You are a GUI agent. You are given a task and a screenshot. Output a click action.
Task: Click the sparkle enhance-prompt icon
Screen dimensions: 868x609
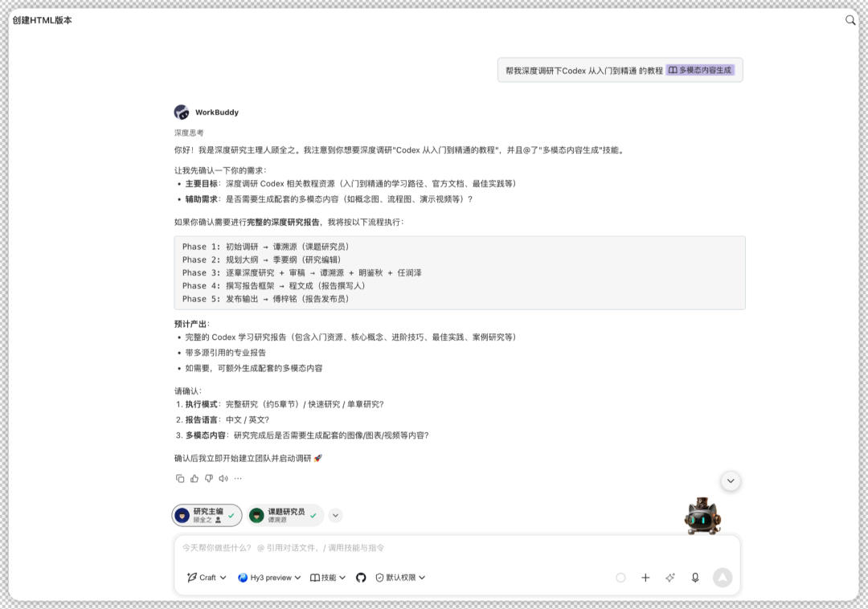coord(670,578)
